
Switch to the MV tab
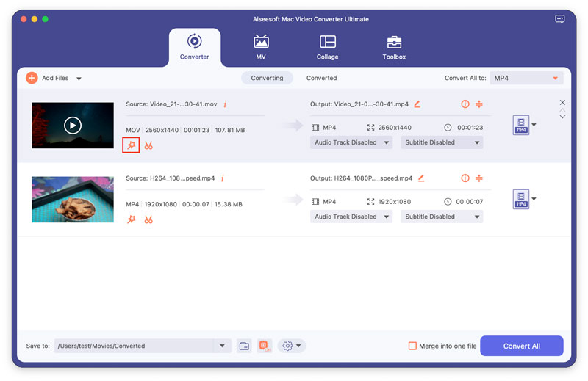pos(261,47)
